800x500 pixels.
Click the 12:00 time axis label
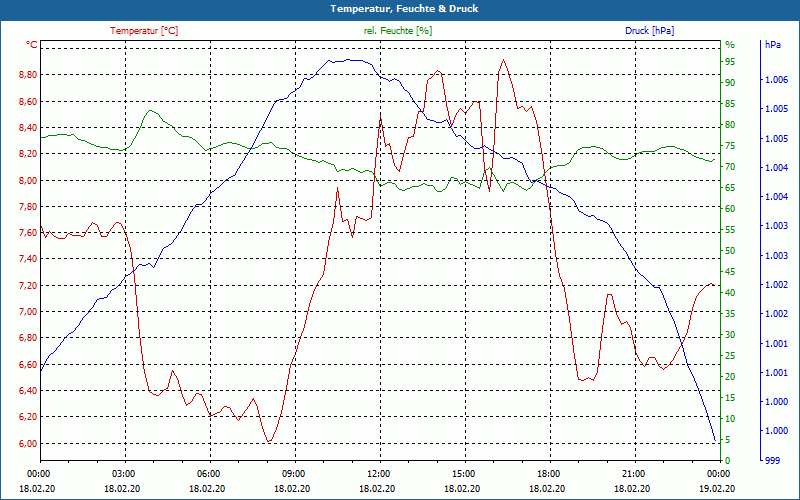pos(380,473)
